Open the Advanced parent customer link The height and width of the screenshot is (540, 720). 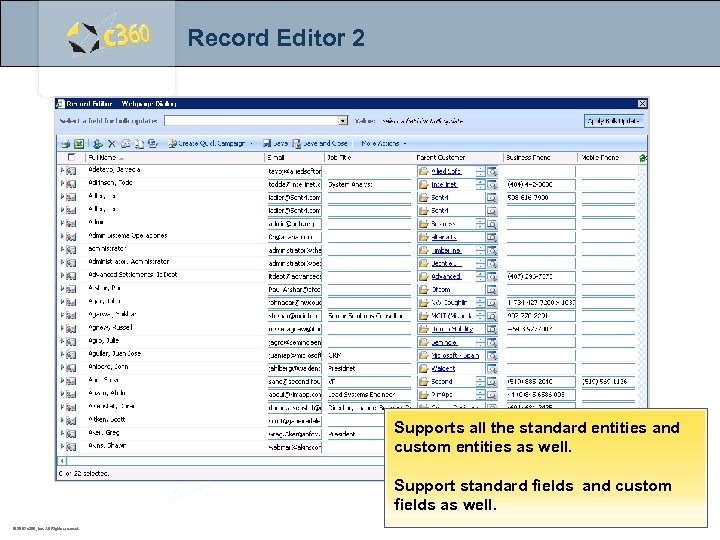point(446,276)
